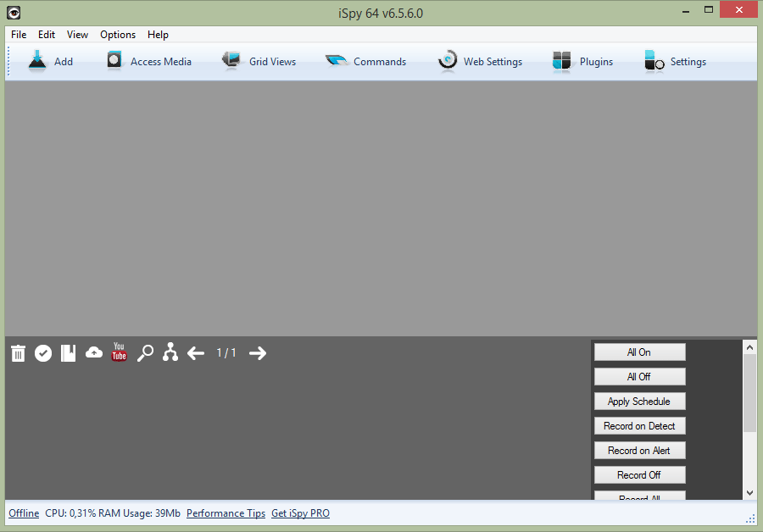Image resolution: width=763 pixels, height=532 pixels.
Task: Go to previous media page arrow
Action: coord(196,353)
